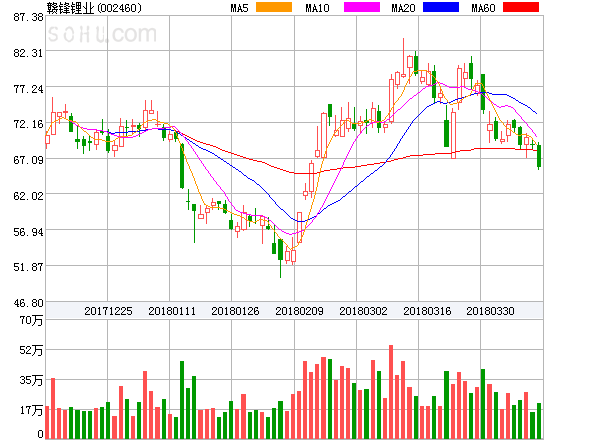The width and height of the screenshot is (600, 440).
Task: Click the 51.87 price axis label
Action: coord(28,267)
